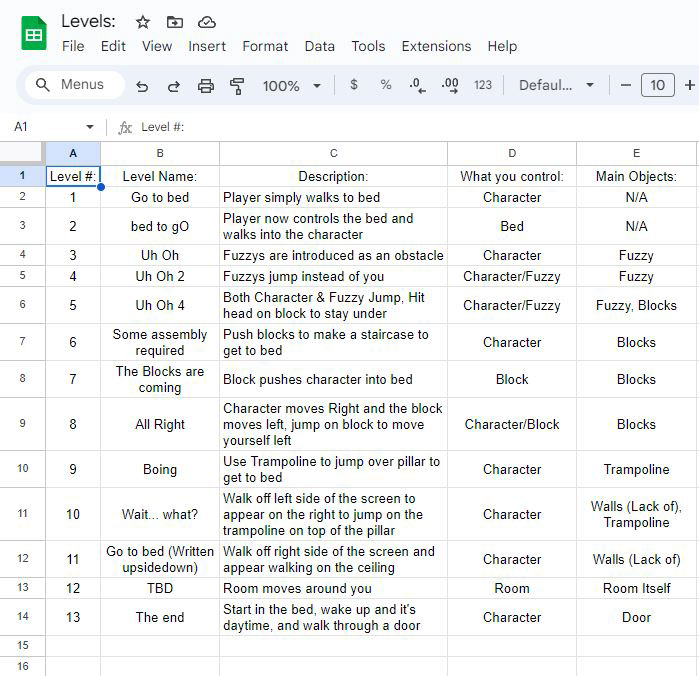Select row 1 header
Screen dimensions: 699x676
(x=22, y=176)
